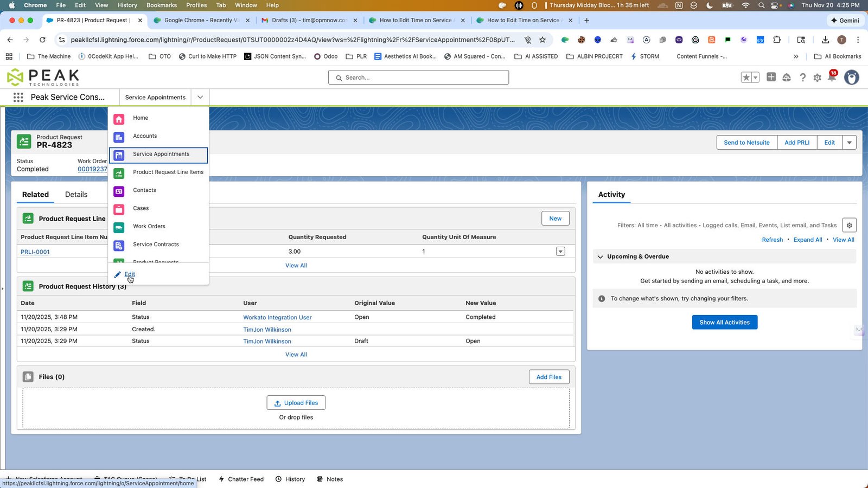Bookmark this page with star icon
Image resolution: width=868 pixels, height=488 pixels.
tap(542, 40)
